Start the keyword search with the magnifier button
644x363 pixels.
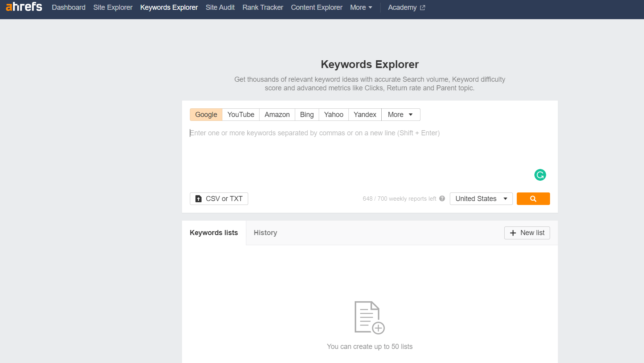(x=533, y=199)
